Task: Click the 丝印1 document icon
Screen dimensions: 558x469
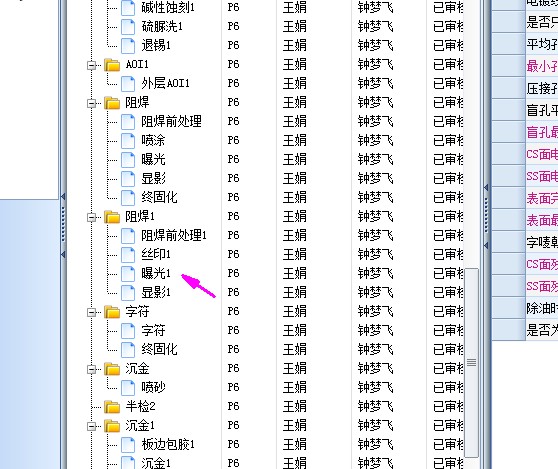Action: coord(128,254)
